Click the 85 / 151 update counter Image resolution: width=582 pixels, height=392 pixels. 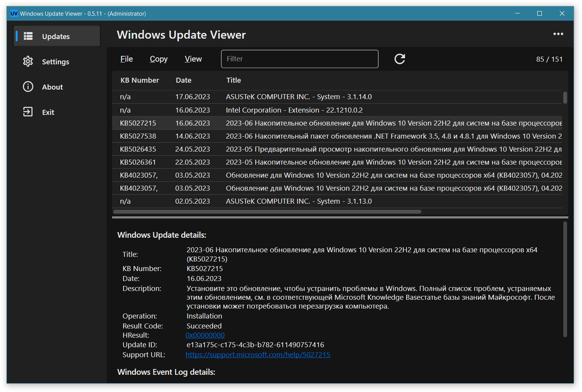click(550, 59)
